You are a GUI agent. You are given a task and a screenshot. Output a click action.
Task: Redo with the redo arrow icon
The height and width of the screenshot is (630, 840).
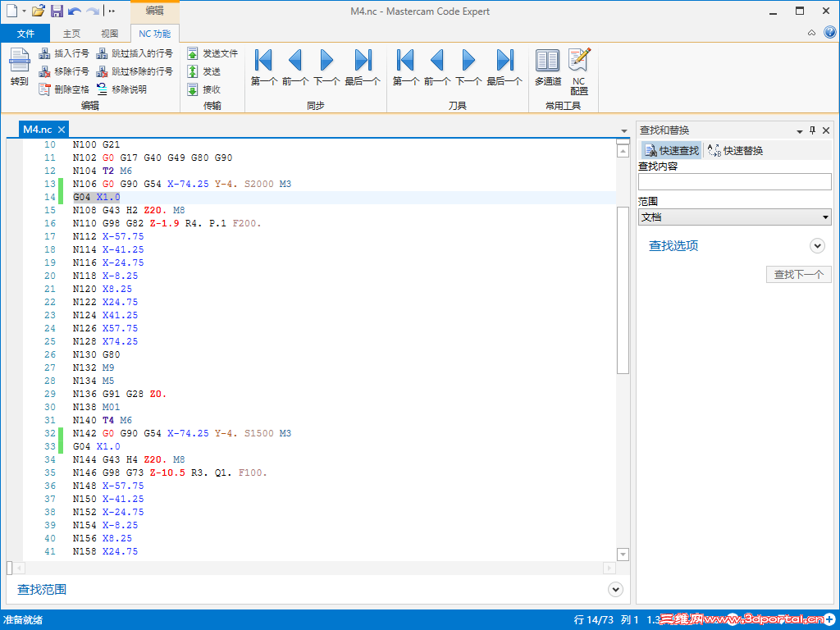(x=93, y=11)
